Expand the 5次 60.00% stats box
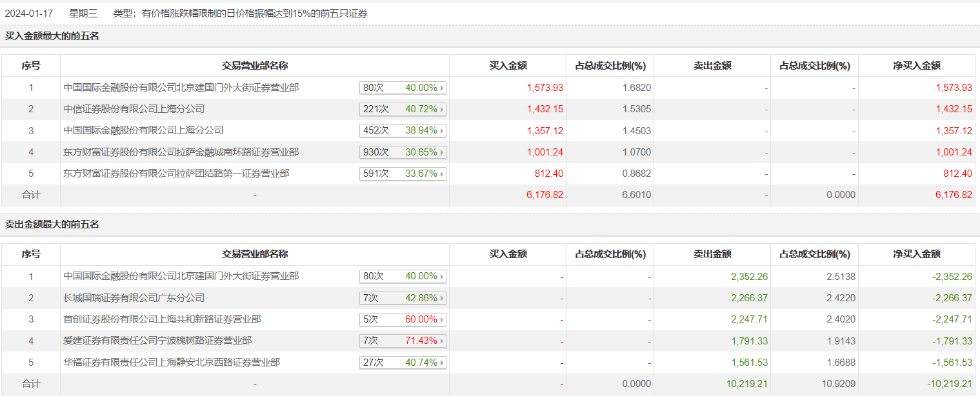Screen dimensions: 980x398 (x=403, y=319)
